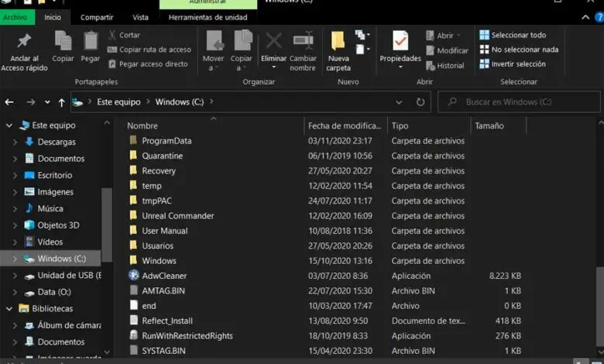Open Historial of the file

(x=445, y=66)
